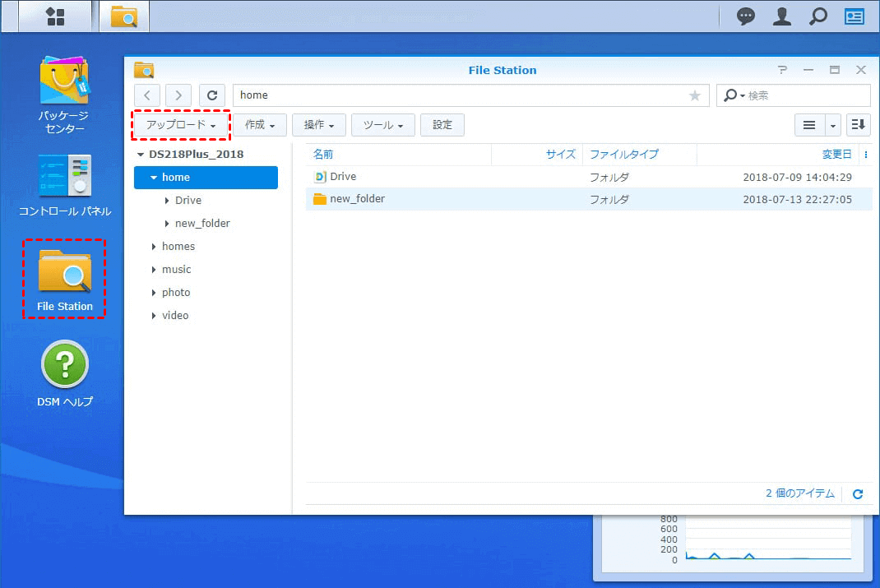Toggle widgets panel icon
Image resolution: width=880 pixels, height=588 pixels.
[x=855, y=16]
